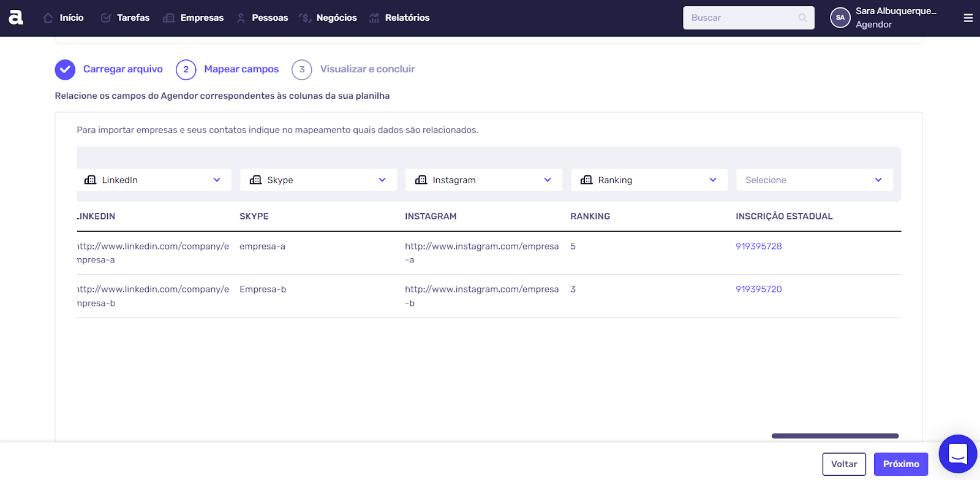
Task: Click the search magnifier icon
Action: (x=802, y=18)
